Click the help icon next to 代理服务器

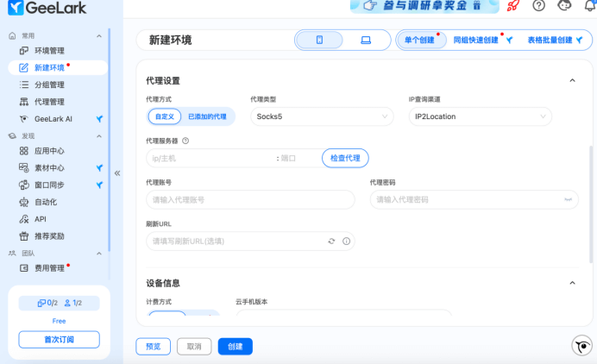[185, 141]
